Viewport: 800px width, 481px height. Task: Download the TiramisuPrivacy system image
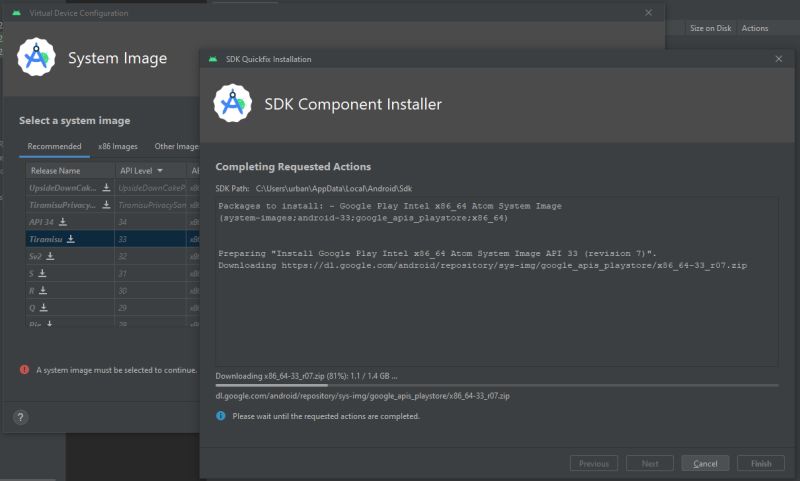(x=106, y=205)
